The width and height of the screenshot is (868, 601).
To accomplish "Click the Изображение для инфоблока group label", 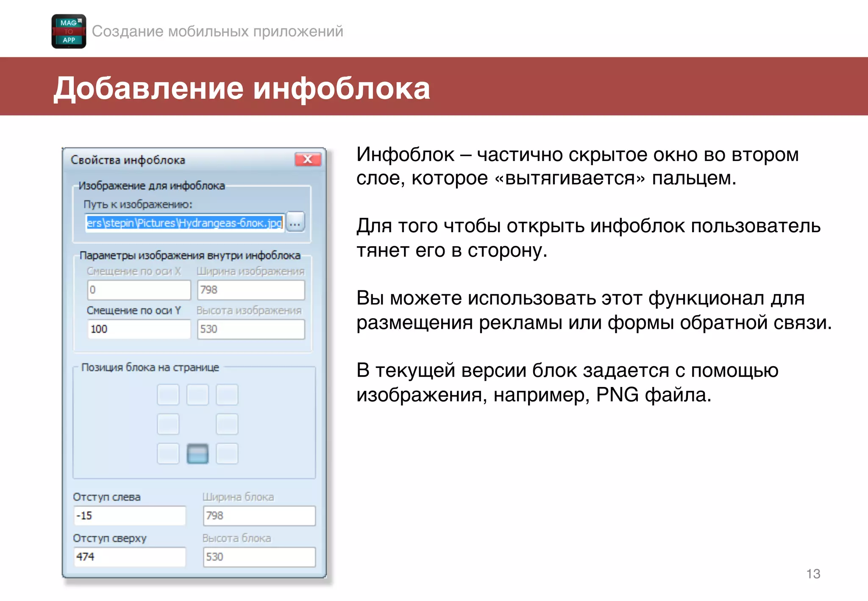I will tap(152, 186).
